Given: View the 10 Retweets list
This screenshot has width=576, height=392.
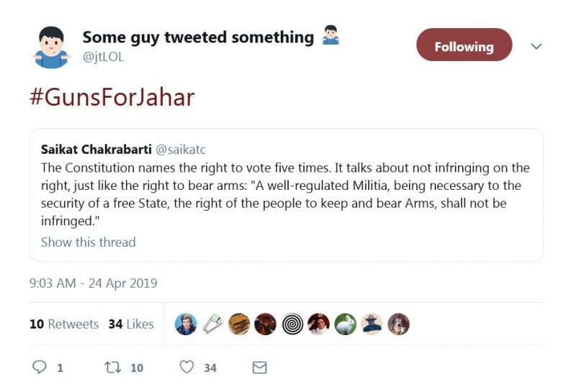Looking at the screenshot, I should [x=64, y=324].
